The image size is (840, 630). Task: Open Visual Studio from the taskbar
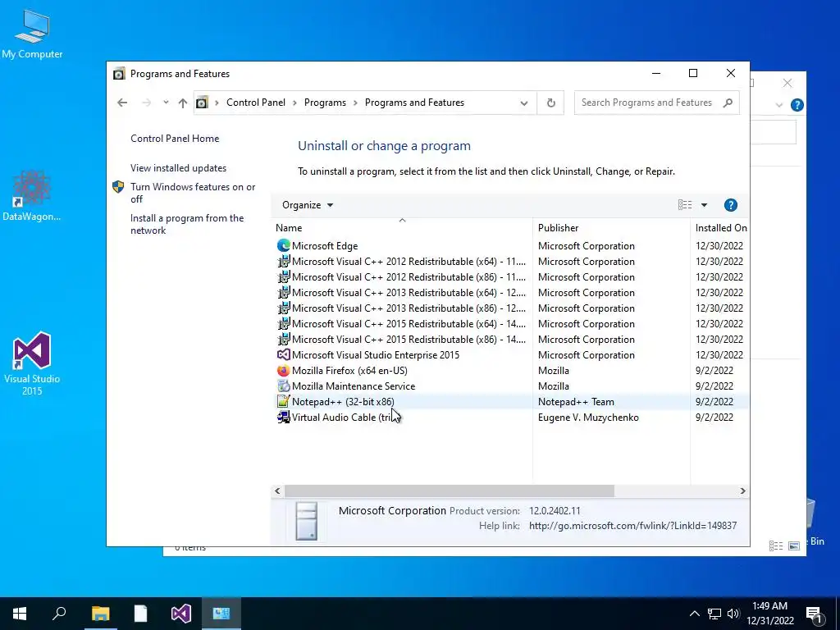(x=181, y=614)
